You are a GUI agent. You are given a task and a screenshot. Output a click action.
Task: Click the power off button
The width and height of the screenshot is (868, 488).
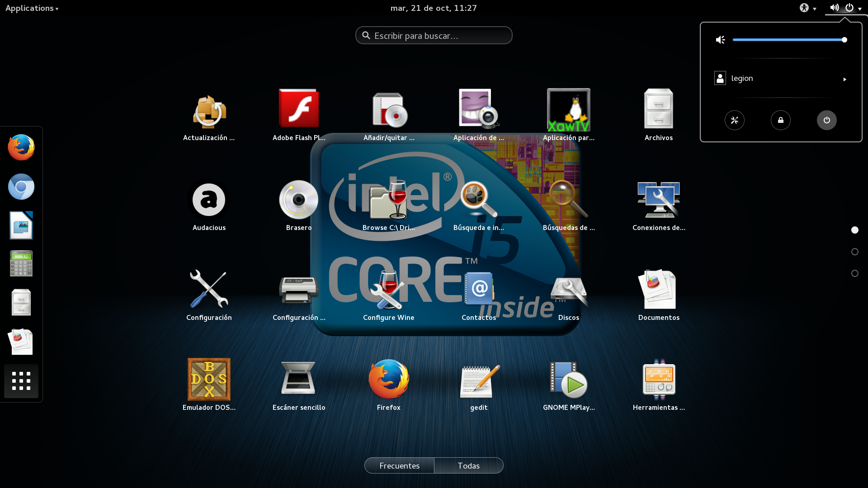pos(826,120)
